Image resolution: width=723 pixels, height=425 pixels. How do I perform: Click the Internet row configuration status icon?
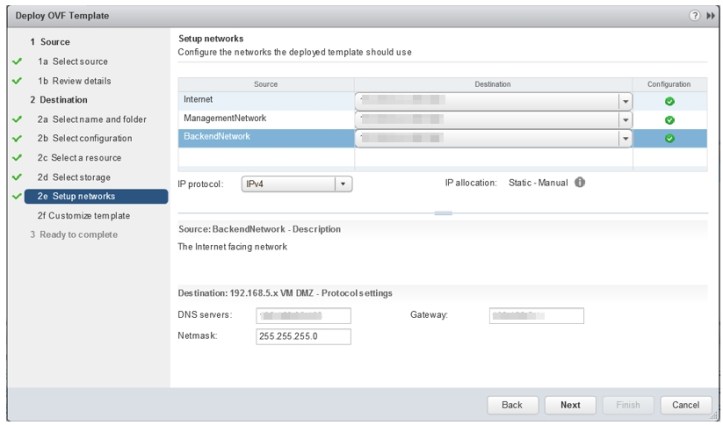click(669, 101)
